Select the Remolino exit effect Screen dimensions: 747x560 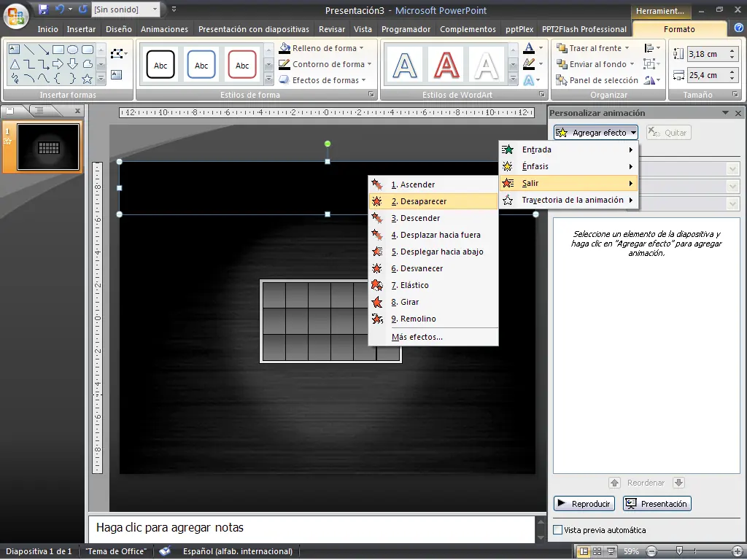click(433, 319)
